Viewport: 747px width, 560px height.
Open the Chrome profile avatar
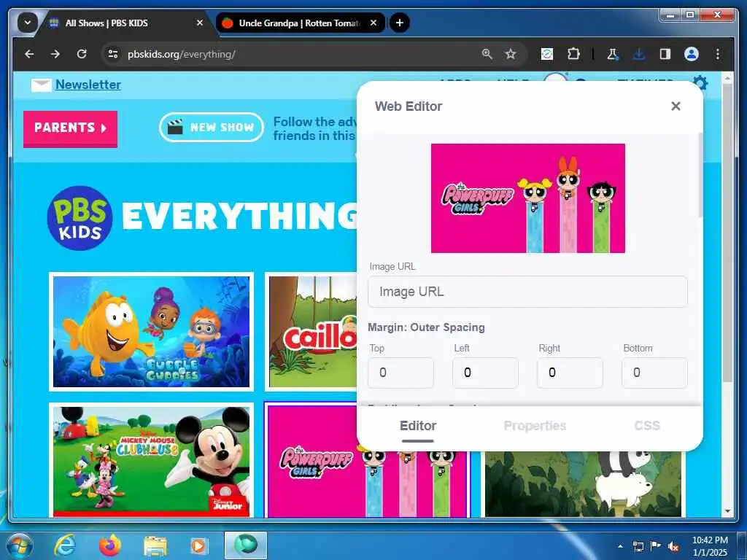click(x=692, y=54)
